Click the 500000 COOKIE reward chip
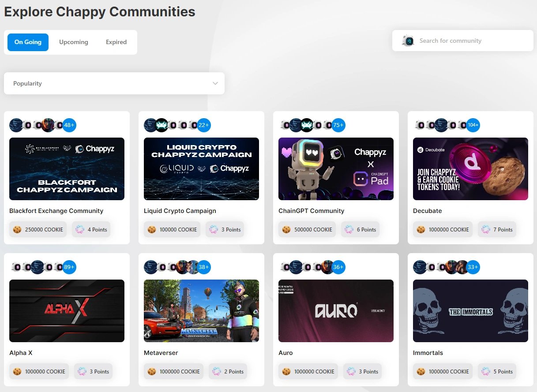The image size is (537, 392). [307, 229]
